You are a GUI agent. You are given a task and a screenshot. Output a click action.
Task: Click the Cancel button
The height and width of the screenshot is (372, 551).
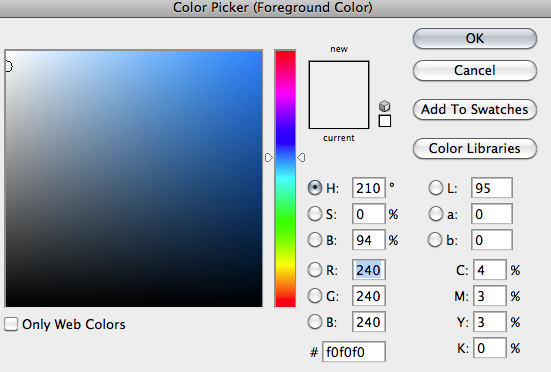[475, 70]
